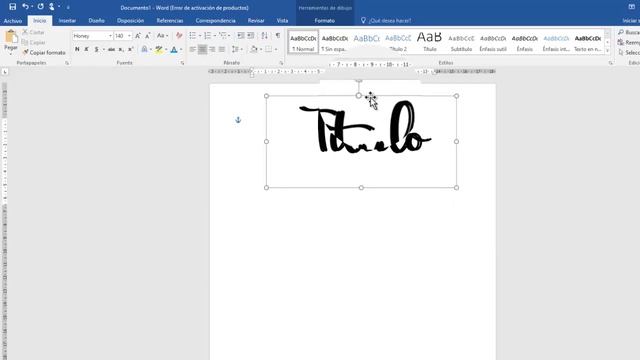This screenshot has width=640, height=360.
Task: Click the ribbon display options icon
Action: (x=631, y=7)
